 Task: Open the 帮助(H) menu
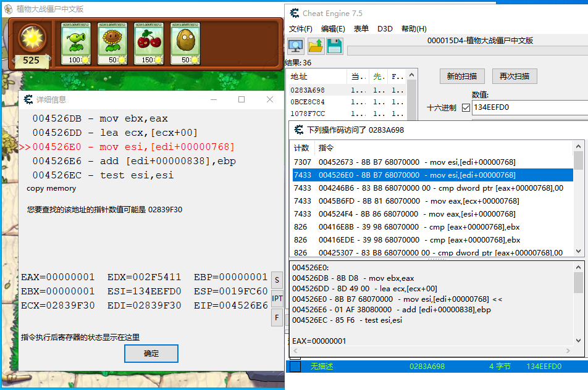[x=414, y=29]
